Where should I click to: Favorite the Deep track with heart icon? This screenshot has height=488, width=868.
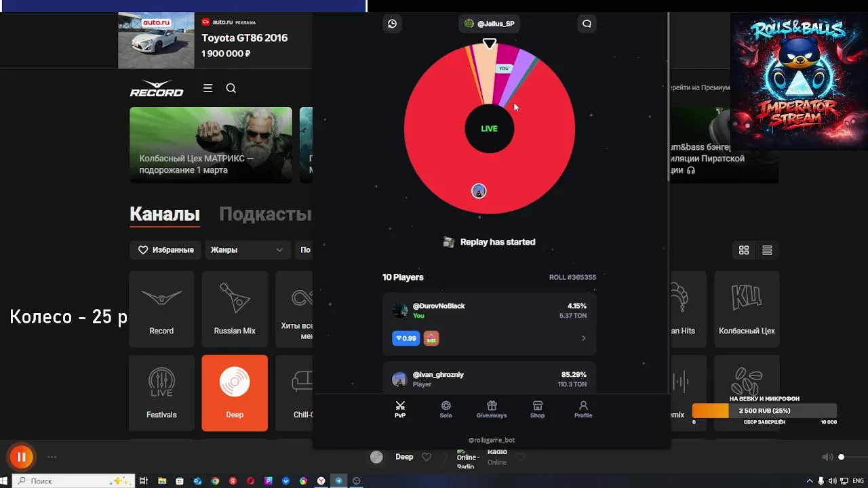point(427,457)
